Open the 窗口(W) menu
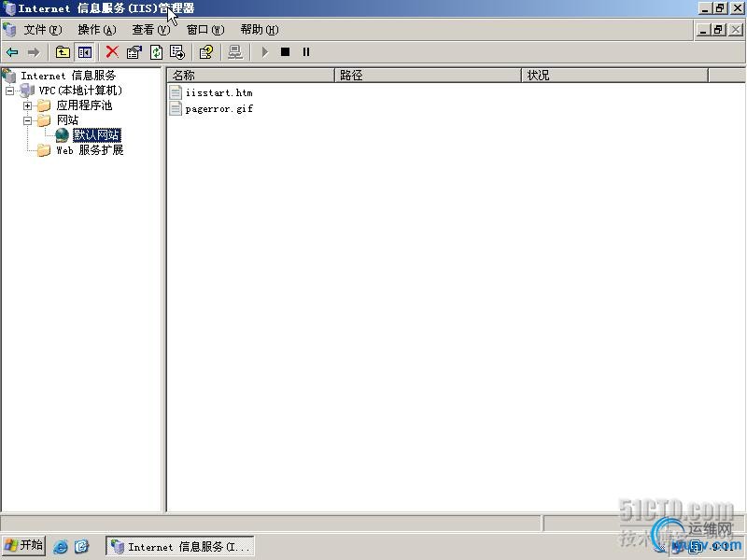Viewport: 747px width, 560px height. pos(205,30)
